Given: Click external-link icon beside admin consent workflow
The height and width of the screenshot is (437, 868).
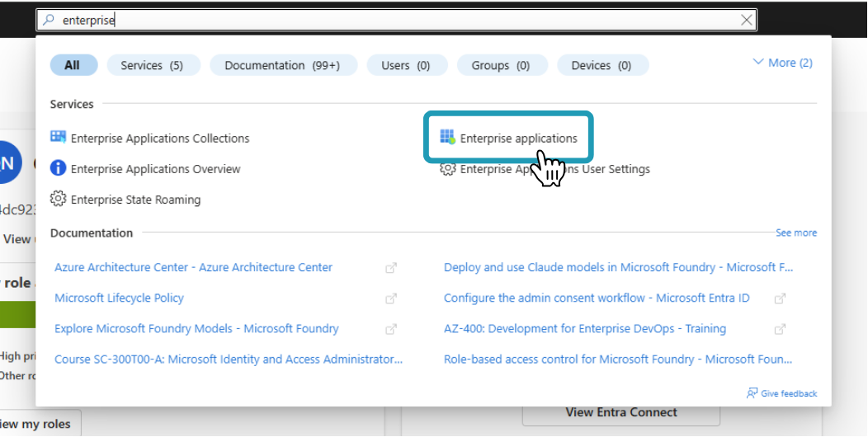Looking at the screenshot, I should [x=780, y=298].
